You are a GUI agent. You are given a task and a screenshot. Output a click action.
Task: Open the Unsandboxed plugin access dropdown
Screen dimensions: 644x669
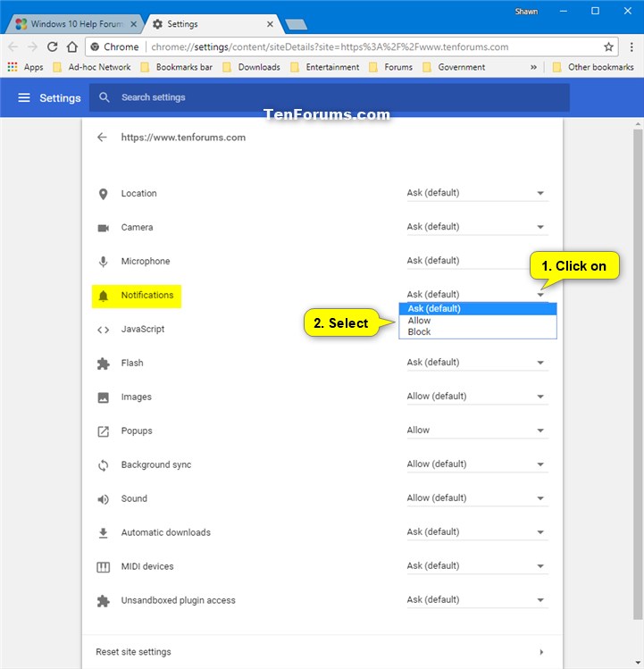click(x=477, y=600)
